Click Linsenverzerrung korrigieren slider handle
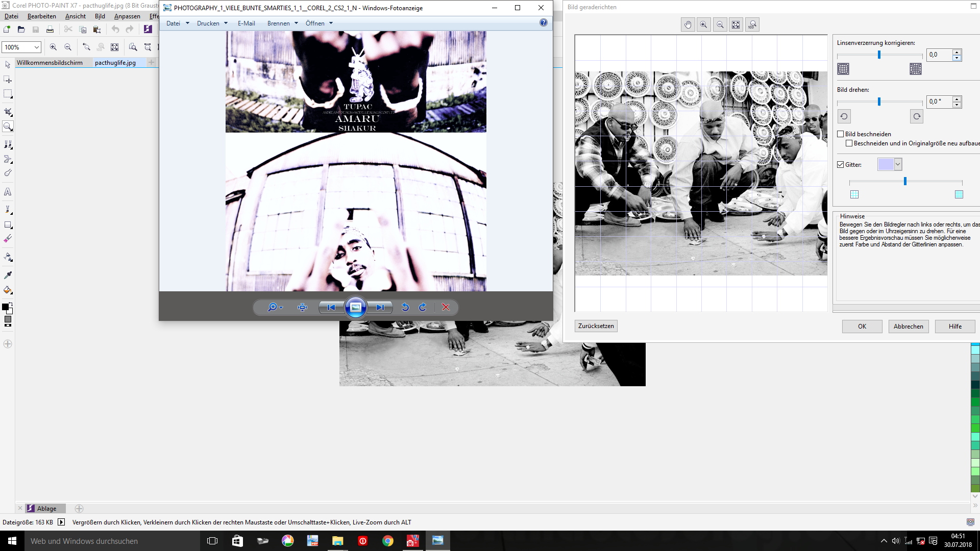This screenshot has height=551, width=980. click(879, 55)
